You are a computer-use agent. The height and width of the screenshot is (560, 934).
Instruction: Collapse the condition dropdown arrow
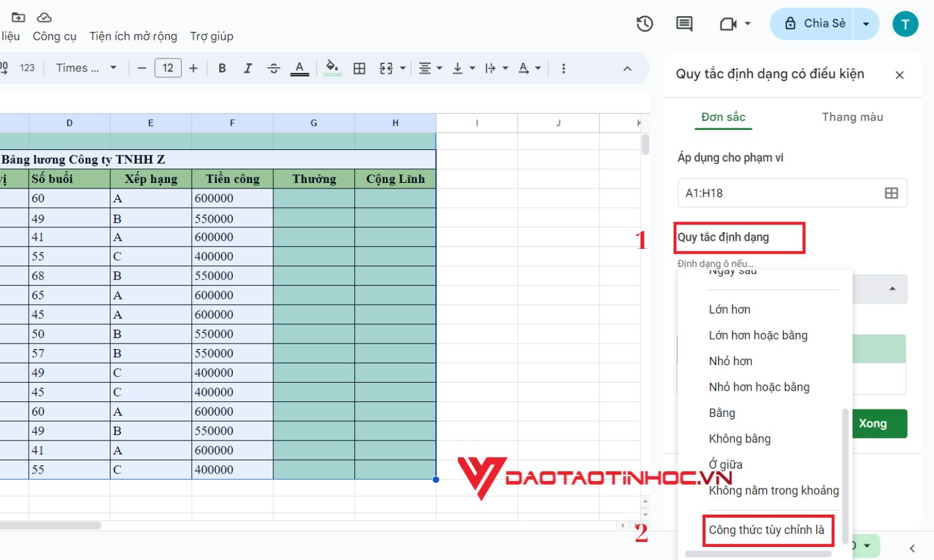892,289
